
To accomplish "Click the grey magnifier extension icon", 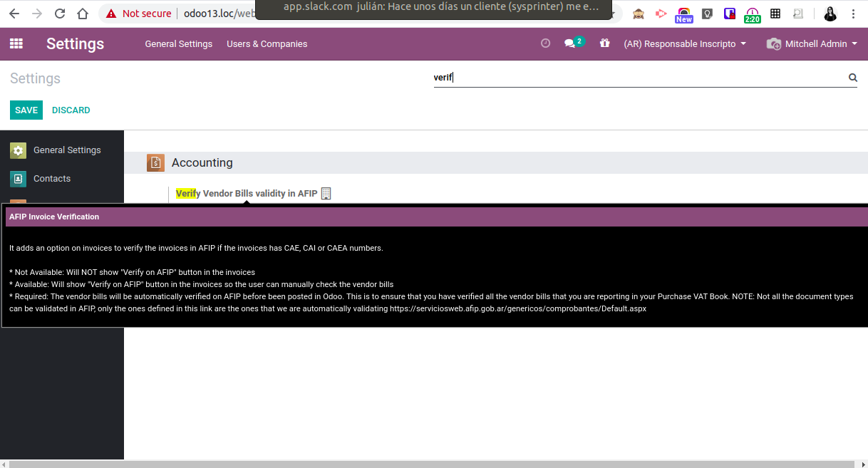I will pyautogui.click(x=798, y=14).
